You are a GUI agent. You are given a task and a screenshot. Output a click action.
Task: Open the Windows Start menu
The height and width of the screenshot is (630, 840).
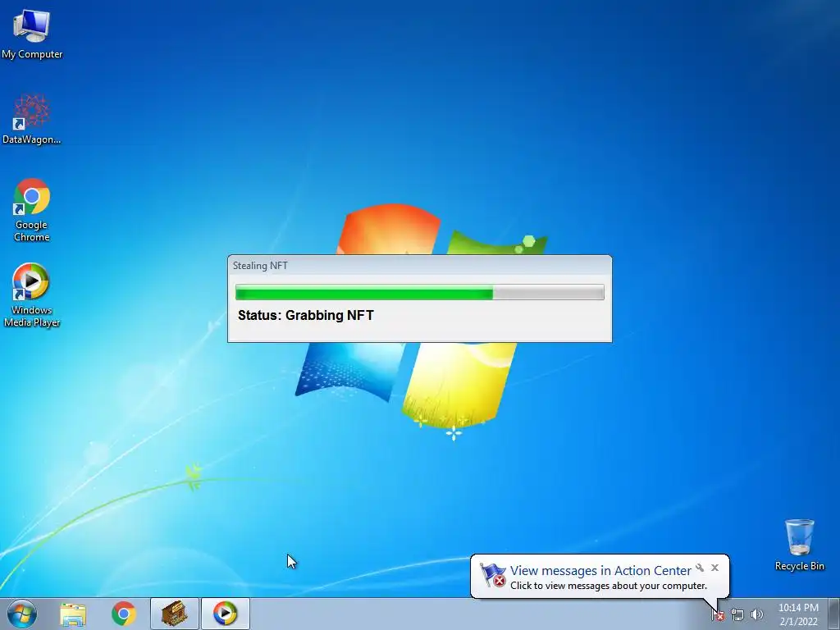(22, 614)
